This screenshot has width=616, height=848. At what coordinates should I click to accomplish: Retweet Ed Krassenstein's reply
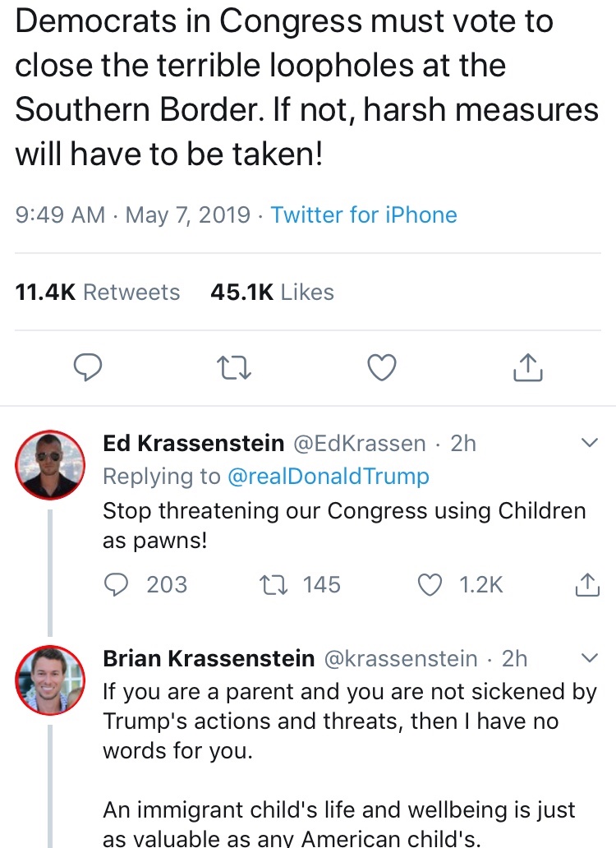[x=270, y=584]
